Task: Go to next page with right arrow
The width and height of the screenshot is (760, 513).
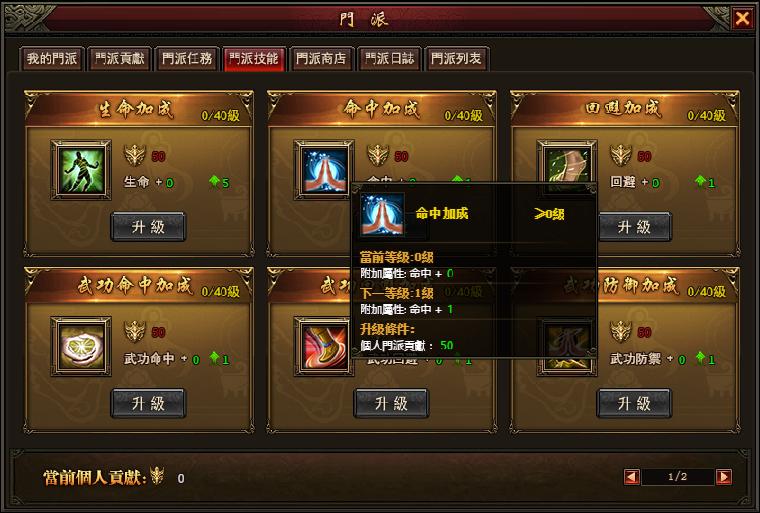Action: [x=724, y=477]
